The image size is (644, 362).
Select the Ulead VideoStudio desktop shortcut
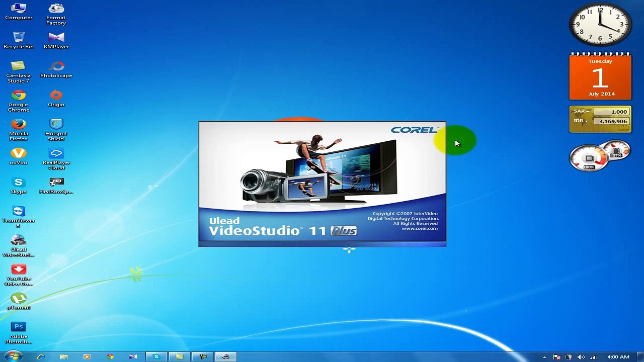click(19, 246)
